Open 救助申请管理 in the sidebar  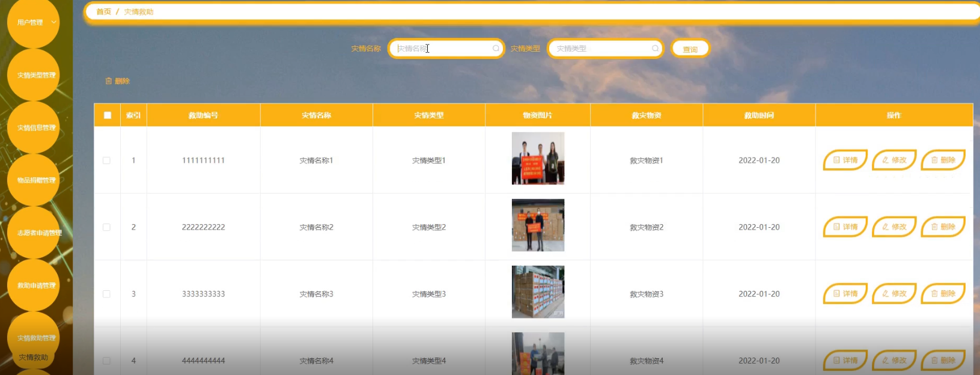click(x=34, y=285)
